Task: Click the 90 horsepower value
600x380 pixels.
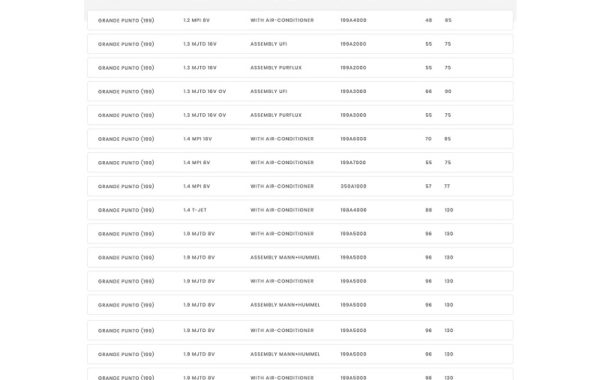Action: pos(448,91)
